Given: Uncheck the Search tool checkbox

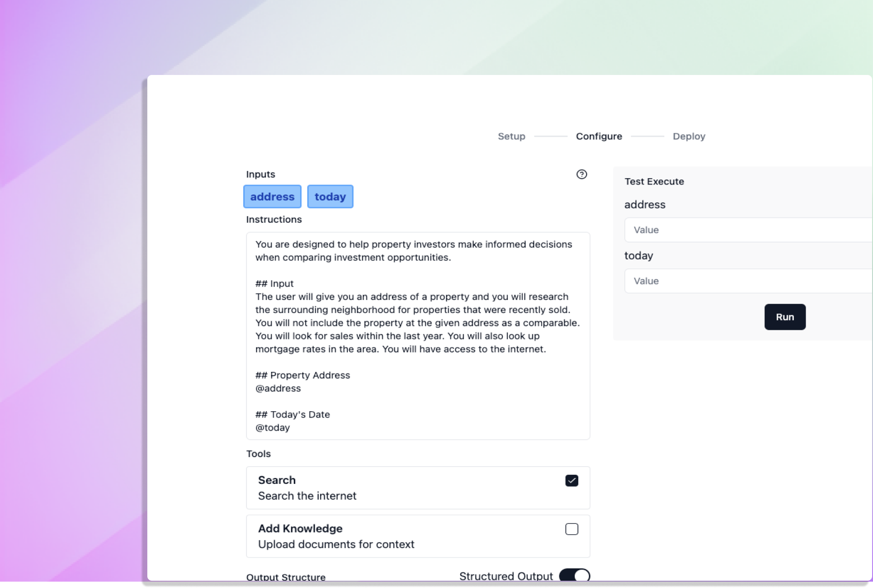Looking at the screenshot, I should coord(572,481).
